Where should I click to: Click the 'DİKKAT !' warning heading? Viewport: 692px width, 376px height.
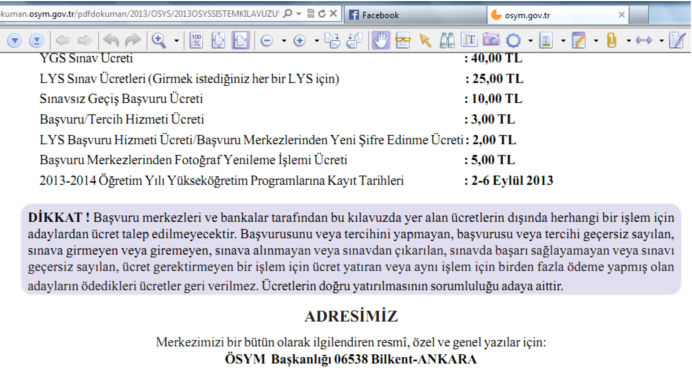(59, 217)
